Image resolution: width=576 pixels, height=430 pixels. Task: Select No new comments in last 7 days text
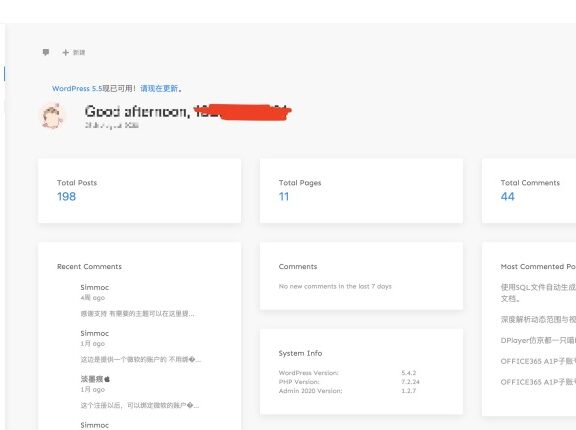tap(335, 286)
